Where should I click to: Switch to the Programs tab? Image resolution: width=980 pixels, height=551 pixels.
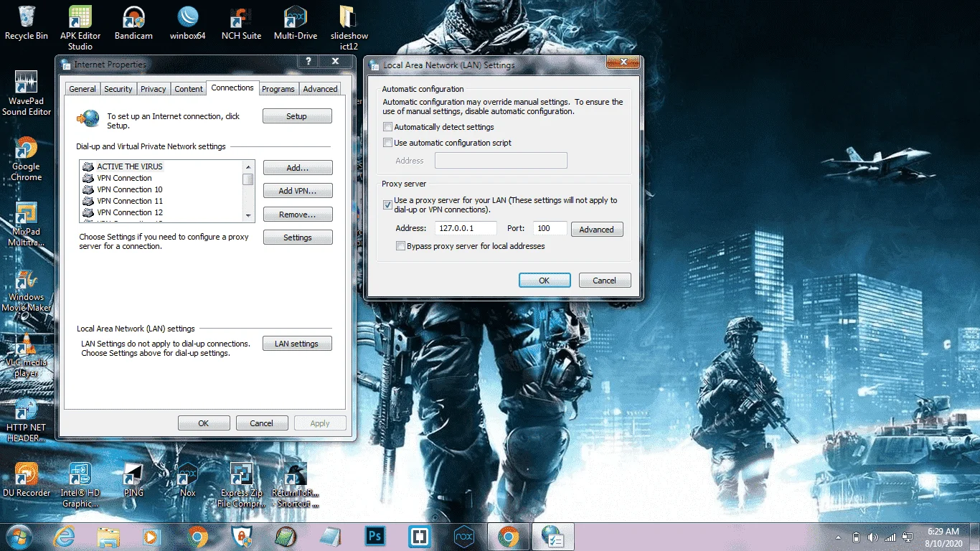pos(278,89)
